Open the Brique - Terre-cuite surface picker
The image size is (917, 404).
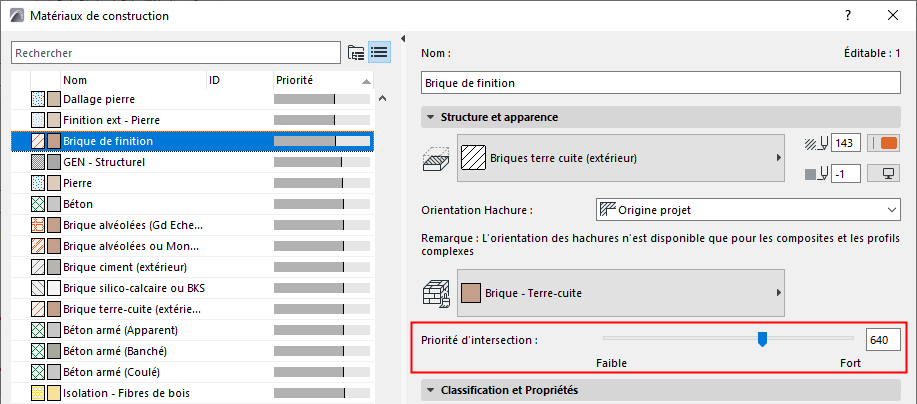pos(620,293)
